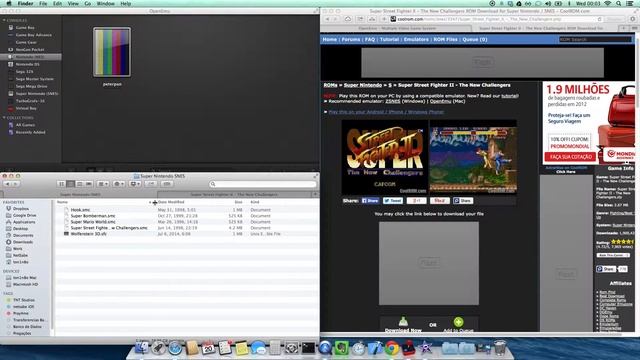The height and width of the screenshot is (360, 640).
Task: Open Dropbox in Finder sidebar
Action: 21,209
